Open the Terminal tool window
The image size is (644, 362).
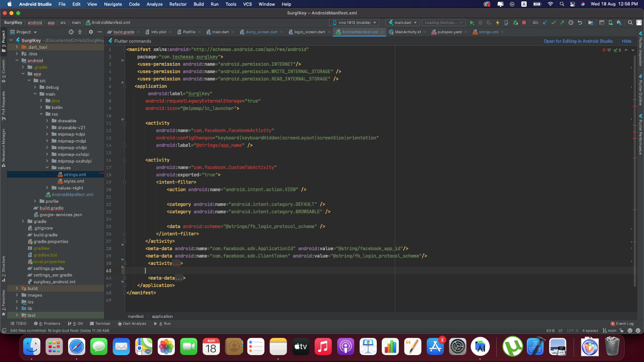tap(99, 323)
